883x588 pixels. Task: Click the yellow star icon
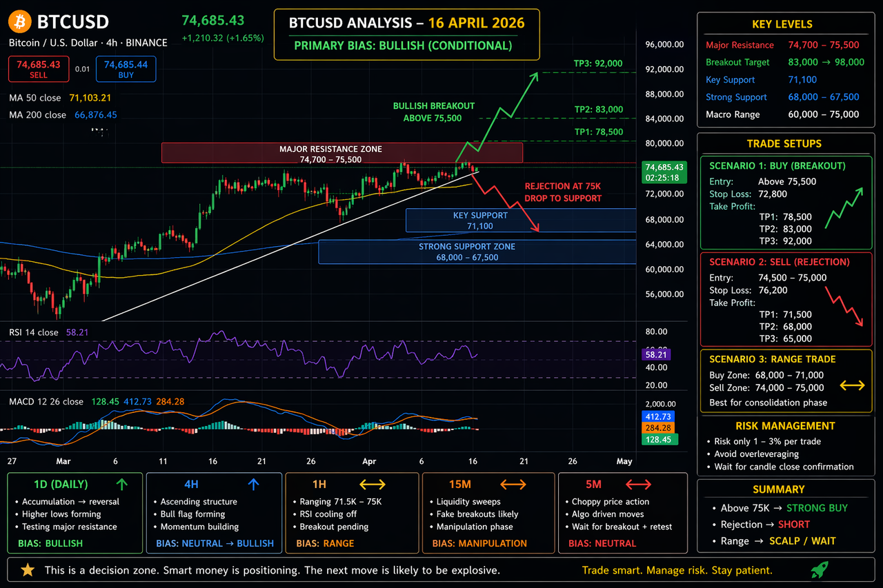[x=28, y=570]
